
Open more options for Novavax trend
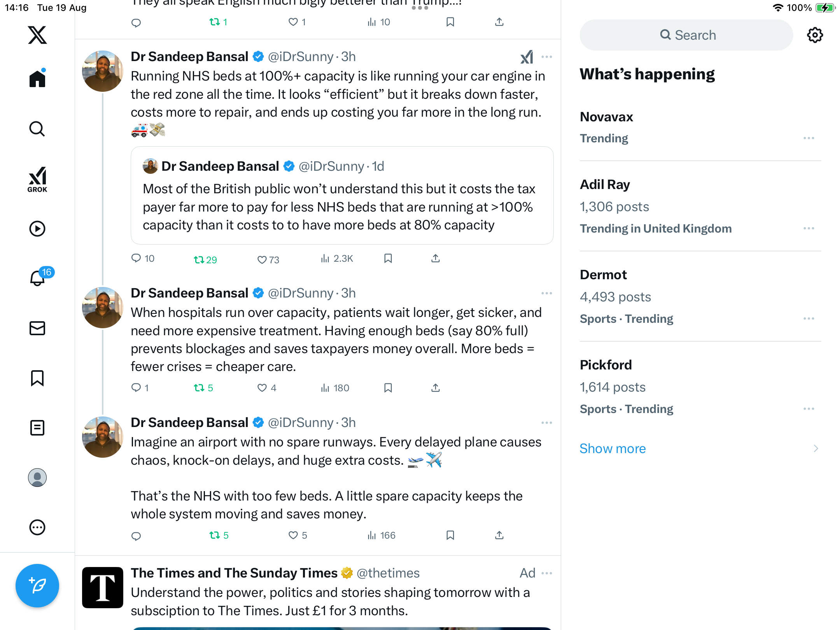coord(808,138)
